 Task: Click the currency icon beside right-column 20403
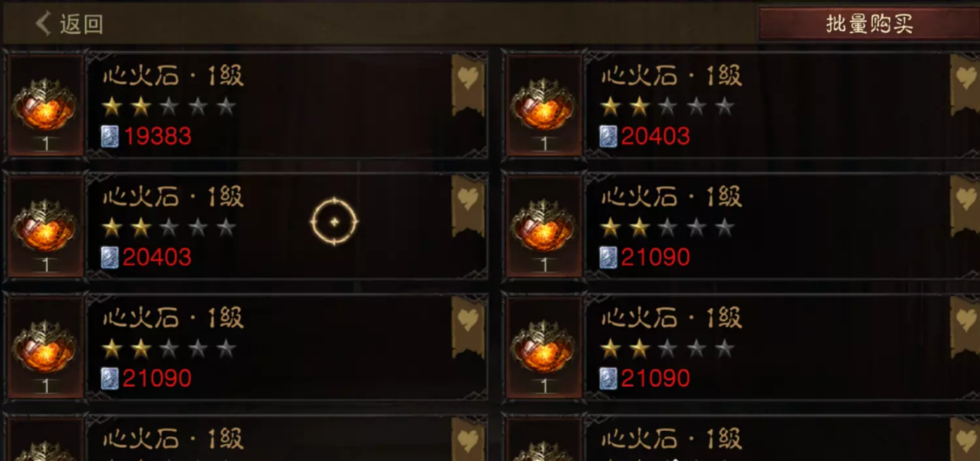coord(609,137)
